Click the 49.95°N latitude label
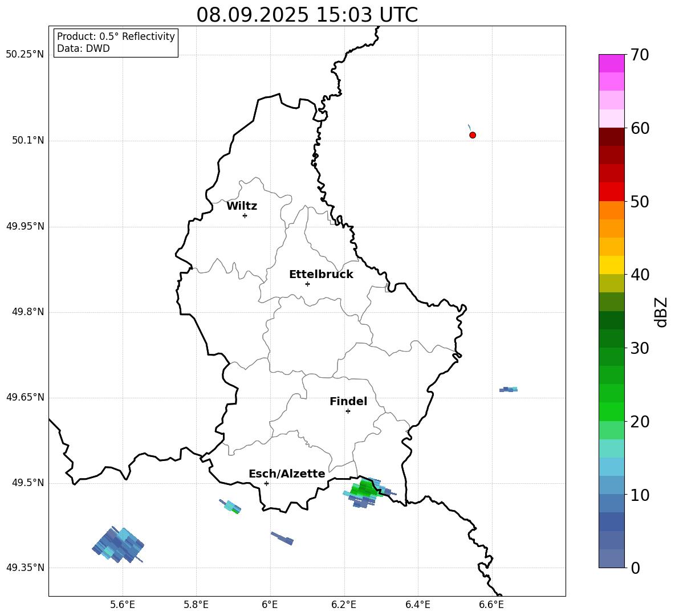 point(25,226)
